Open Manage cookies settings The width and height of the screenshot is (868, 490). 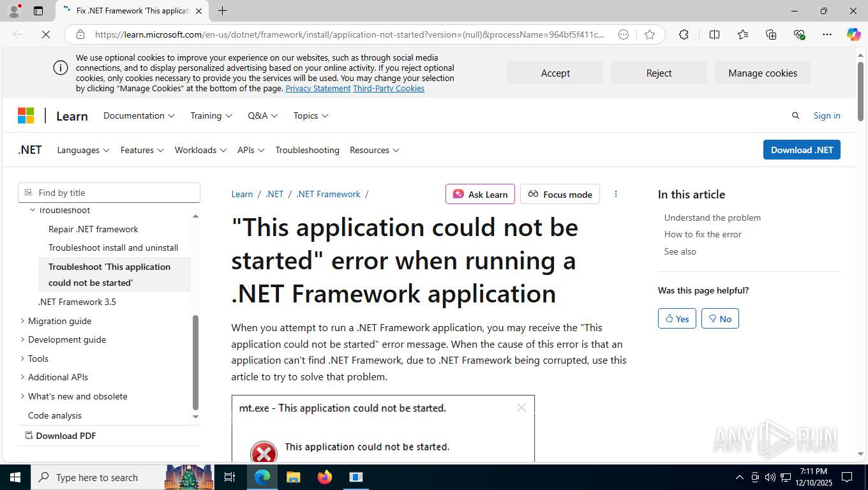point(763,73)
